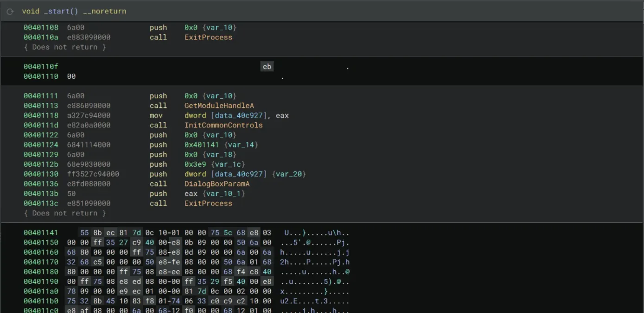This screenshot has height=313, width=644.
Task: Click ExitProcess on the 0040113c line
Action: (208, 203)
